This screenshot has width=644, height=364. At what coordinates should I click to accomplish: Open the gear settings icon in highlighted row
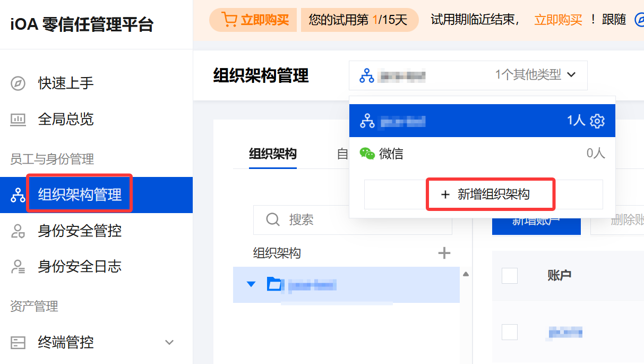[x=597, y=121]
